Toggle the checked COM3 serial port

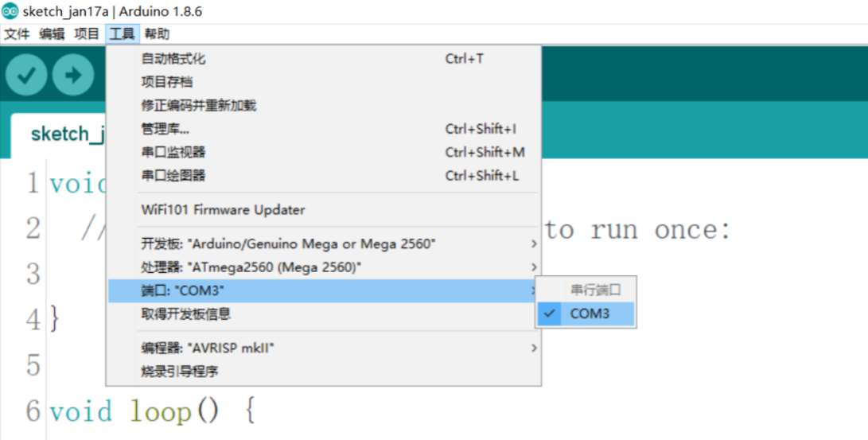[x=586, y=313]
